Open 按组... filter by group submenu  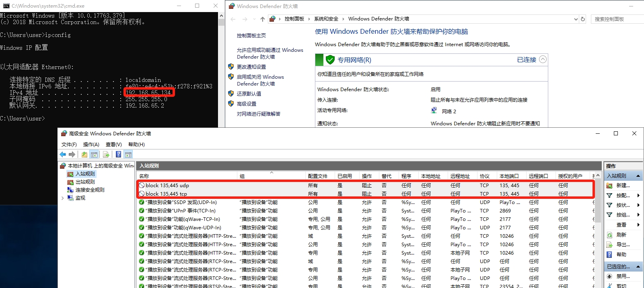623,215
